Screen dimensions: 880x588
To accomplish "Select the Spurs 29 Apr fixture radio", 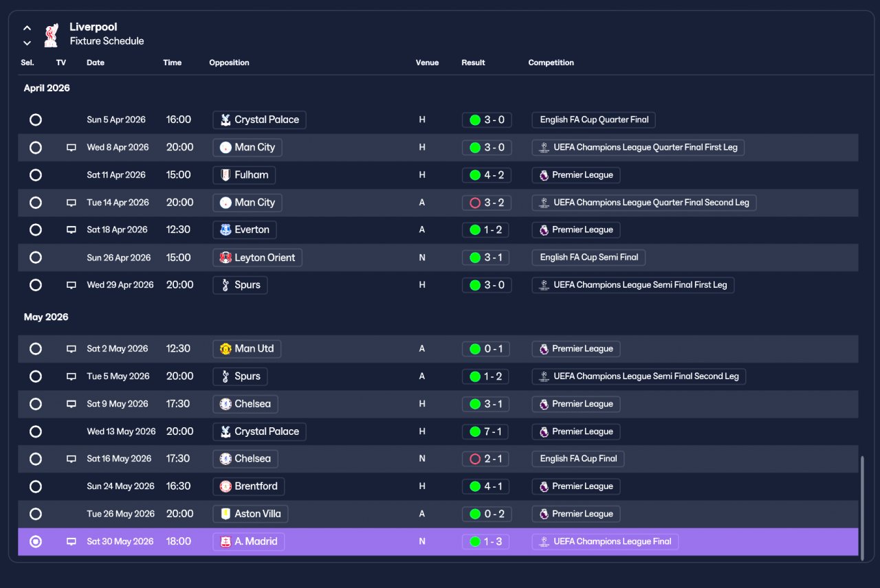I will (36, 285).
